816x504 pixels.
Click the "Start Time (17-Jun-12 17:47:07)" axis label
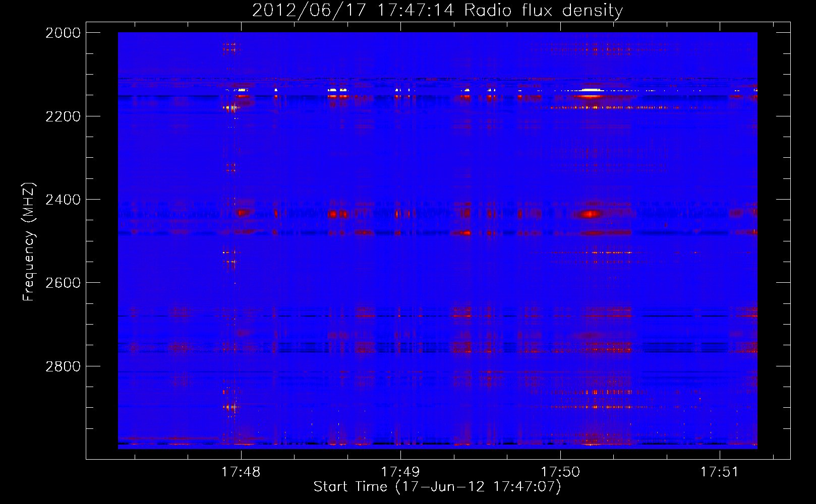pos(437,486)
